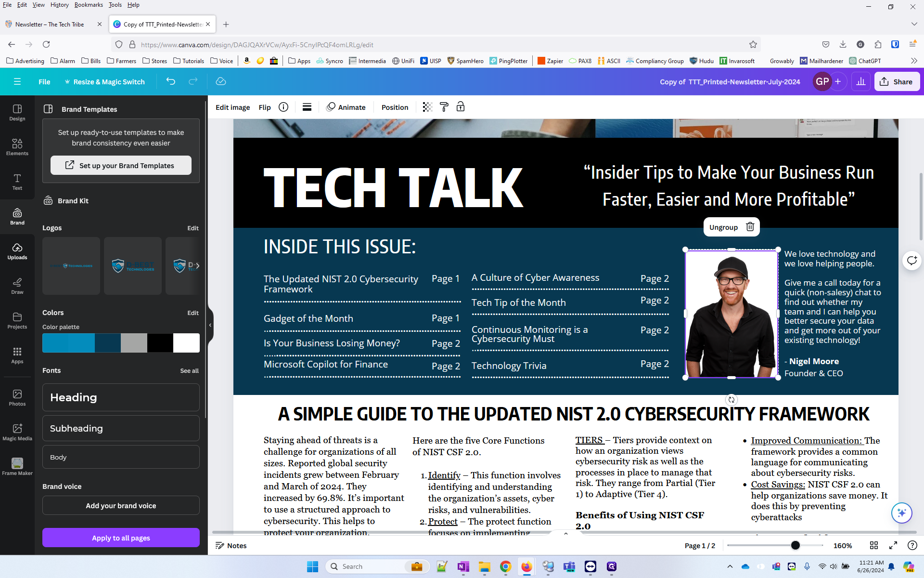Screen dimensions: 924x578
Task: Open the analytics bar chart icon
Action: coord(861,81)
